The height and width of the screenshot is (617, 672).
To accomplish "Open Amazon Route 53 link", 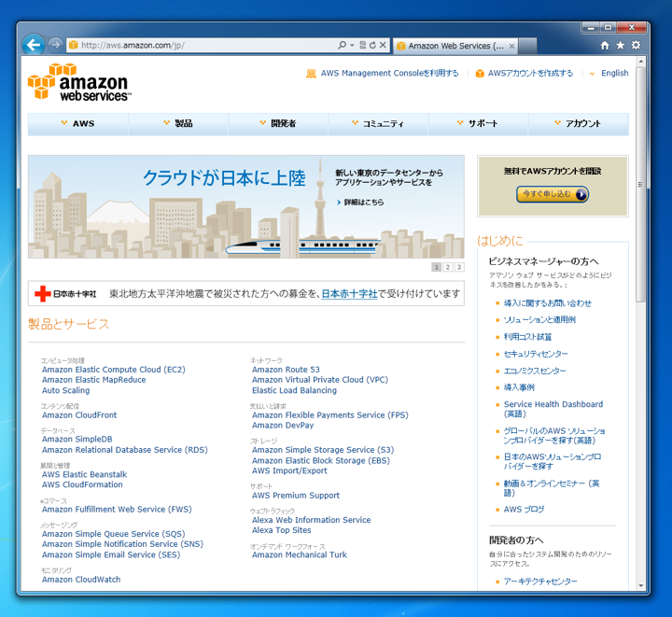I will (286, 370).
